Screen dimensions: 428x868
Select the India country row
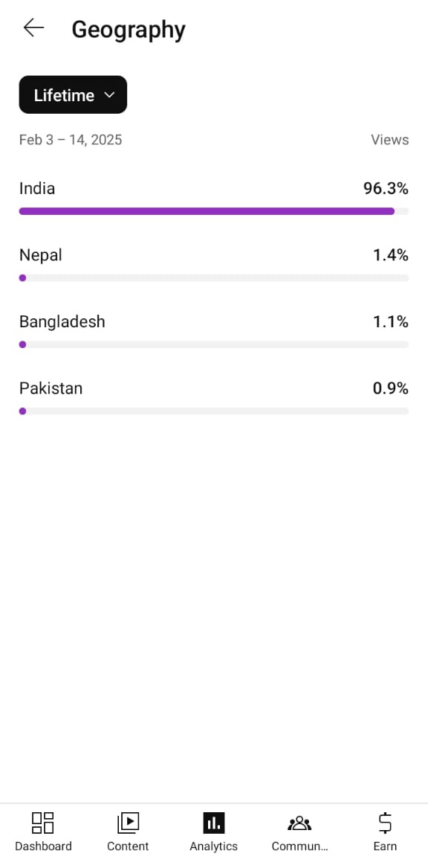214,197
